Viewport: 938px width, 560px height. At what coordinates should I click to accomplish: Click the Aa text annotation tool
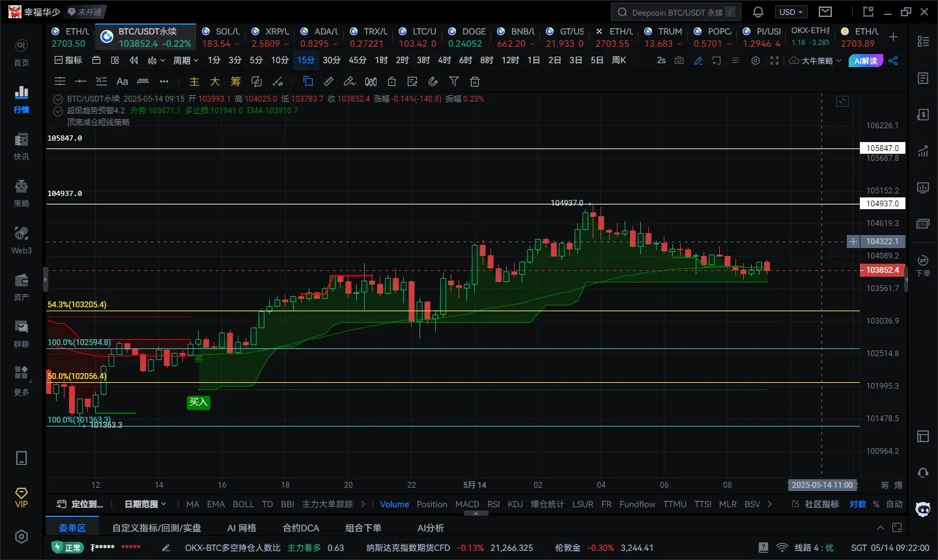pyautogui.click(x=122, y=81)
